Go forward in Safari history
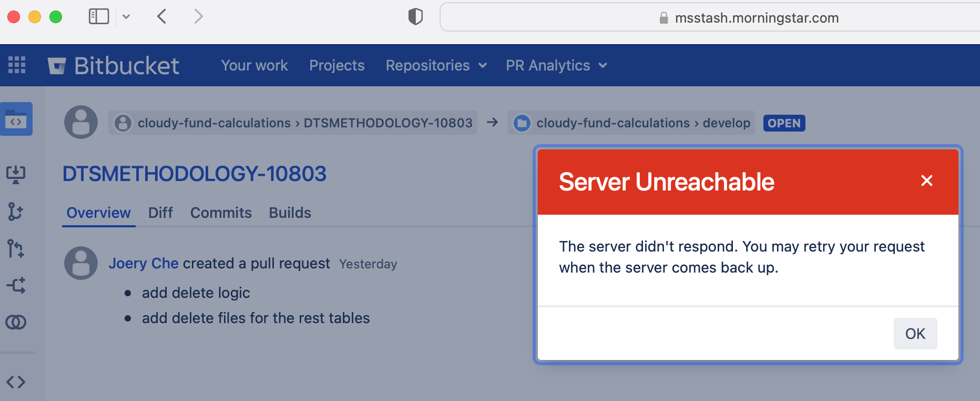The image size is (980, 401). pos(198,16)
